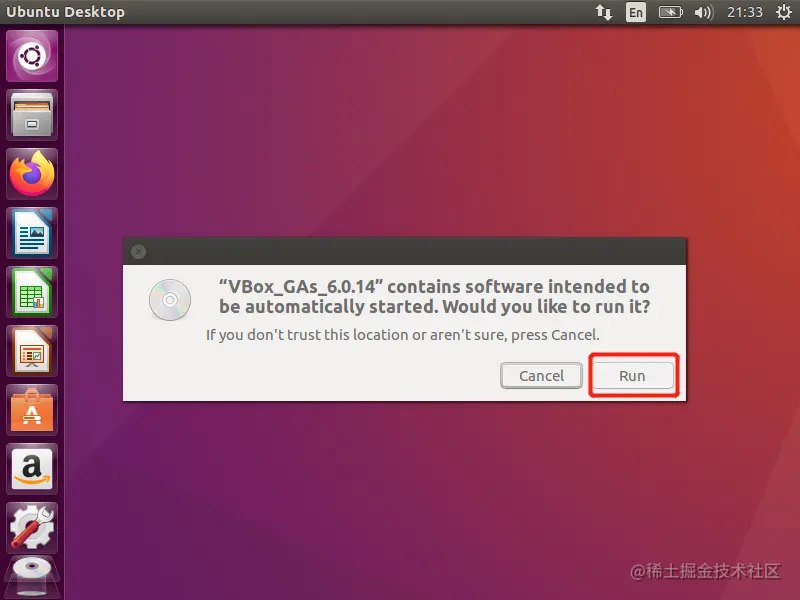The height and width of the screenshot is (600, 800).
Task: Close the autorun prompt dialog window
Action: point(138,252)
